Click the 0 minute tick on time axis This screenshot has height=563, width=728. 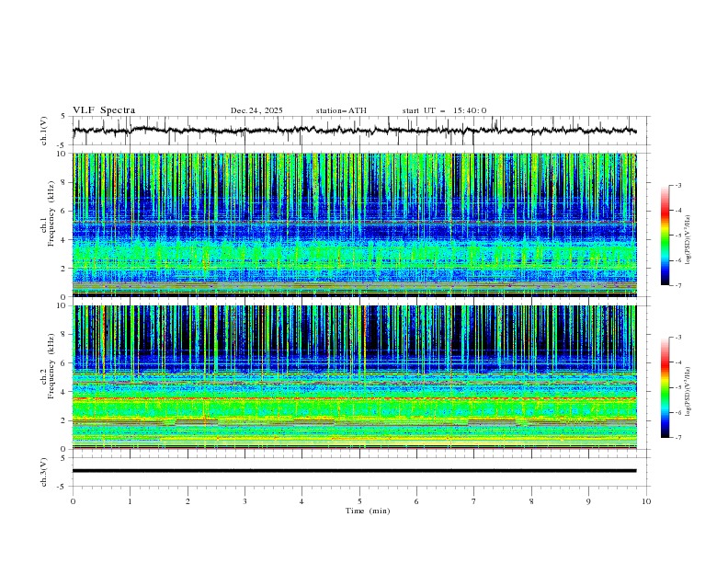click(x=73, y=500)
